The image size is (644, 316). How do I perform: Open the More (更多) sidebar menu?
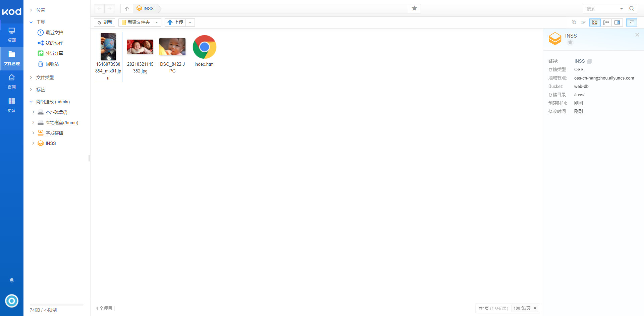12,105
